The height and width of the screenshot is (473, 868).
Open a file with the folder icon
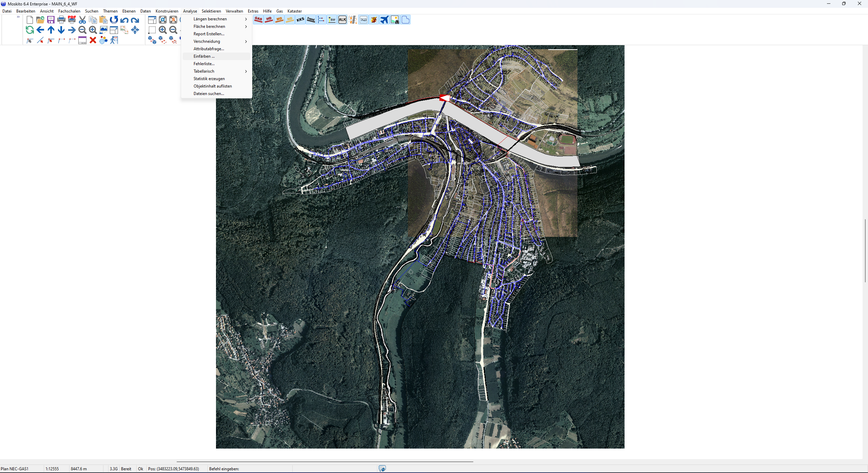click(40, 20)
